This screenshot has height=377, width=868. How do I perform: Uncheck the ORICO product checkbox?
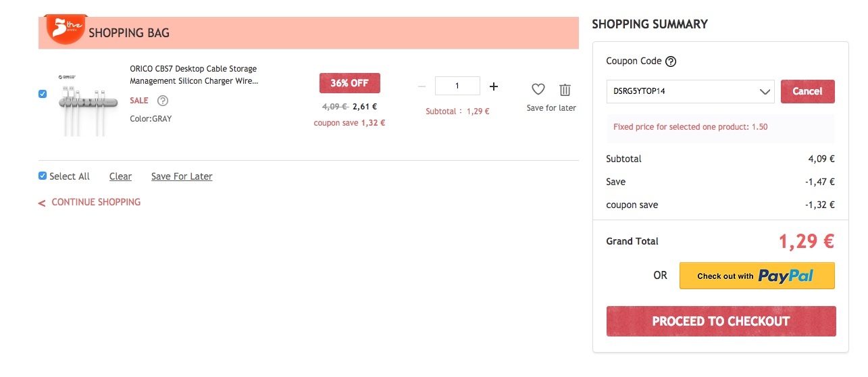(x=43, y=94)
